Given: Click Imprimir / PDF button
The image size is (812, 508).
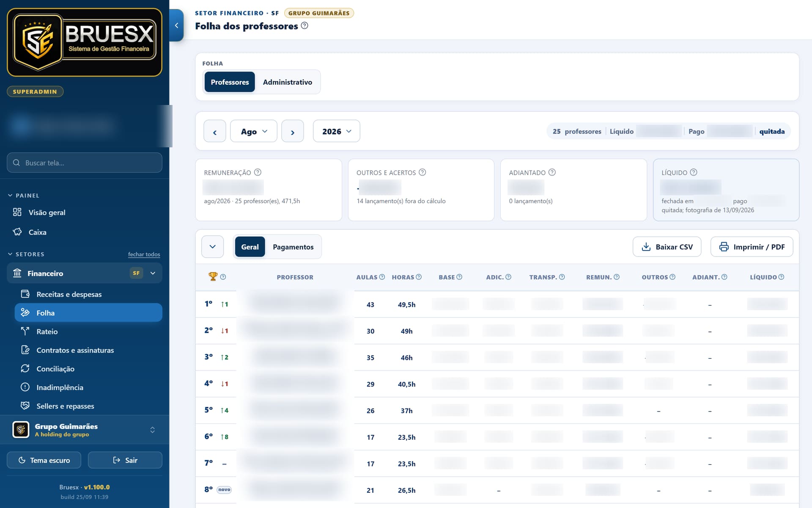Looking at the screenshot, I should click(752, 247).
